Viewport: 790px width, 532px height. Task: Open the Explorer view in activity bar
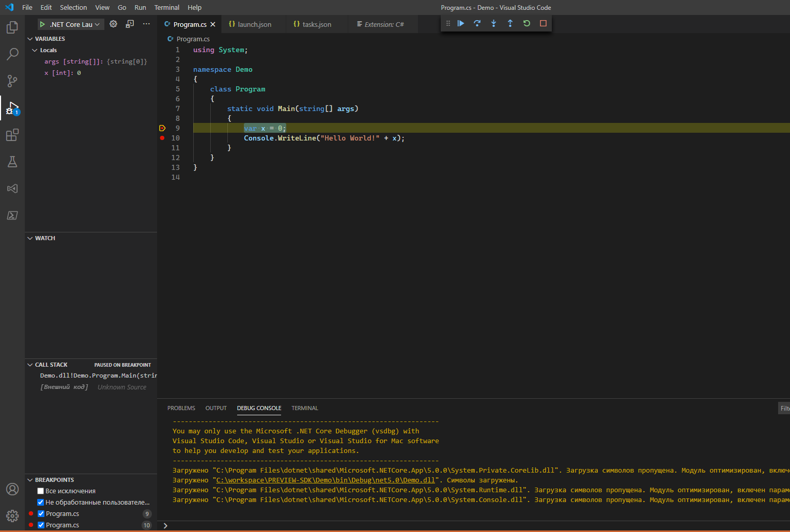12,27
